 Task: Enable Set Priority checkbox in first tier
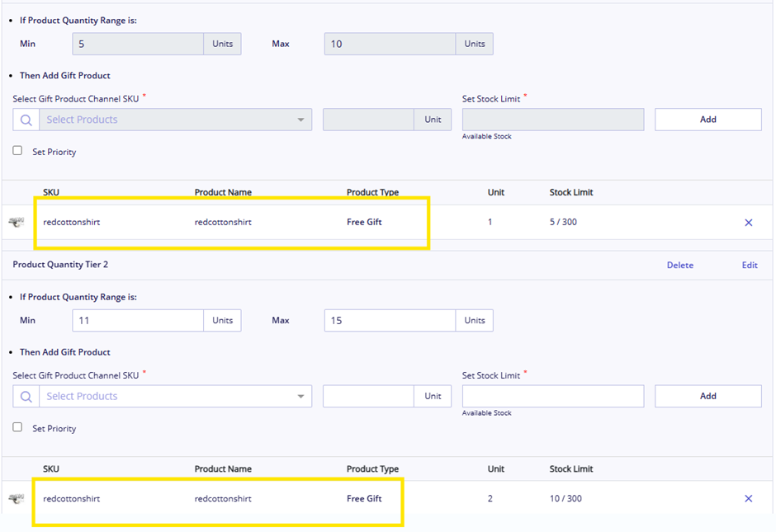[x=18, y=150]
